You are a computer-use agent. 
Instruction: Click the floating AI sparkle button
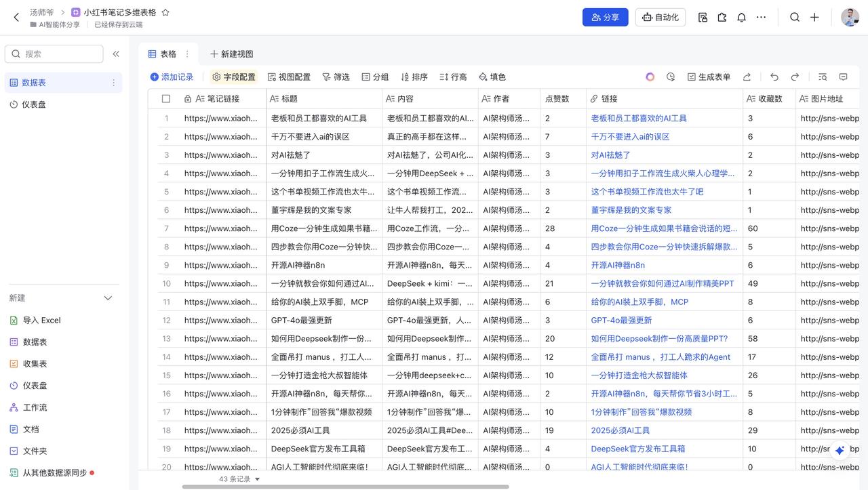coord(840,450)
